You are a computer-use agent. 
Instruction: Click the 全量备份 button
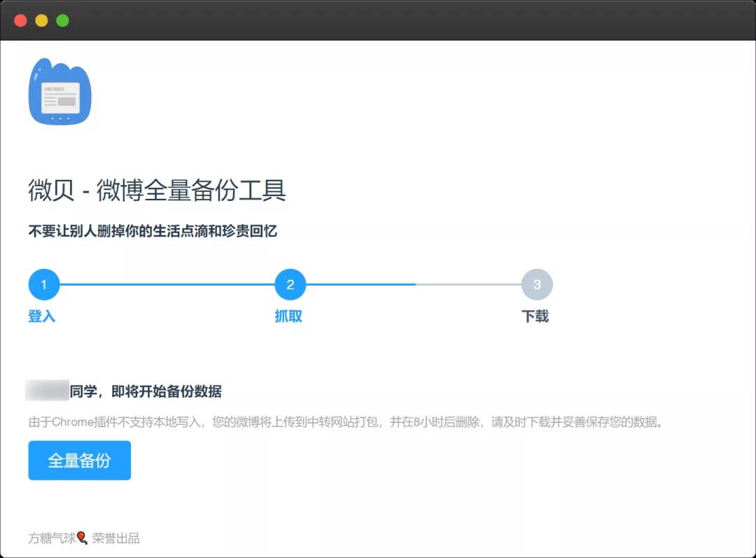(80, 460)
